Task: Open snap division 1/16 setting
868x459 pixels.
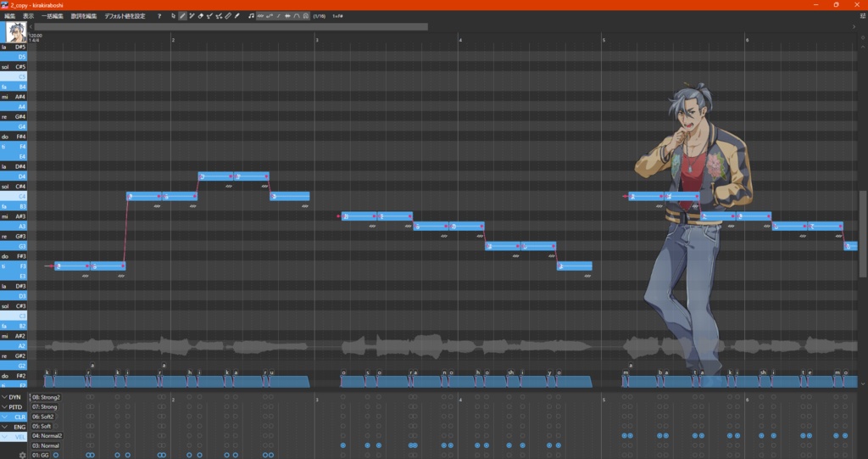Action: 320,16
